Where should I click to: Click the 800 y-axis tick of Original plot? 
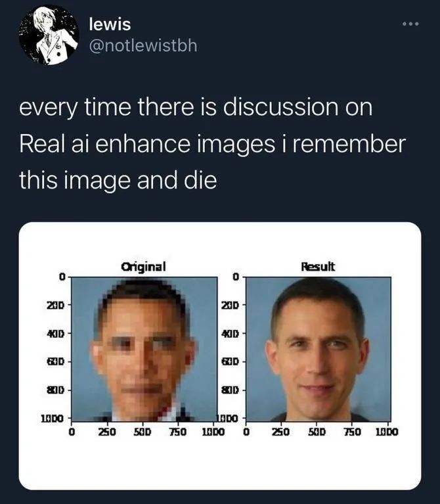pos(56,390)
